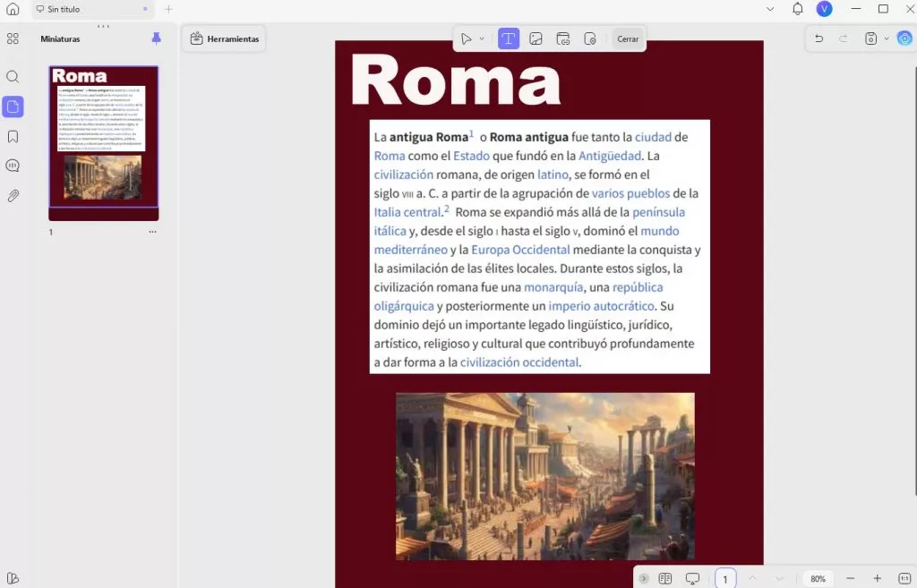This screenshot has height=588, width=917.
Task: Click the panel drag handle dots
Action: click(104, 26)
